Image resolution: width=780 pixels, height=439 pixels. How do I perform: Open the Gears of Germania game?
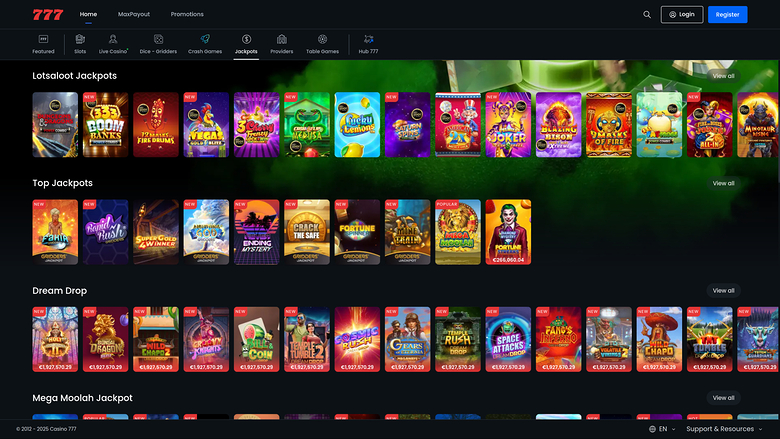tap(407, 340)
